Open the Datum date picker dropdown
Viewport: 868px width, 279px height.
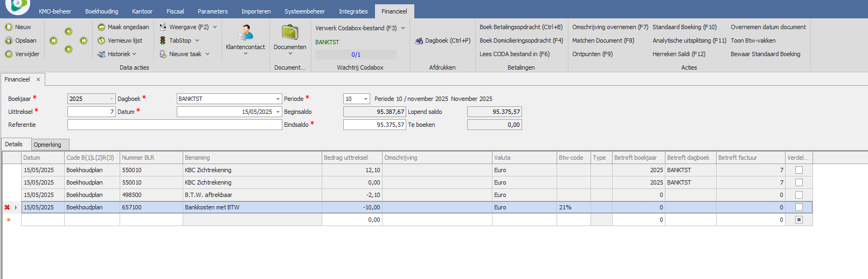pos(278,112)
